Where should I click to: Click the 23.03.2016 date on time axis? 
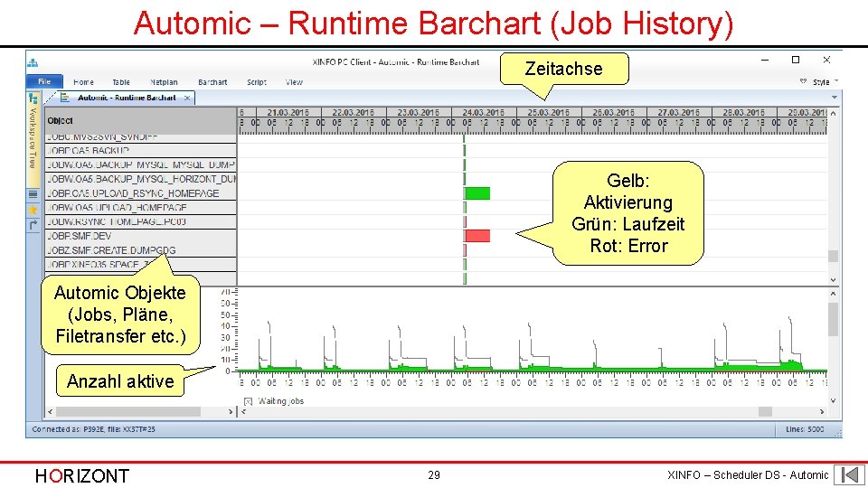click(419, 112)
